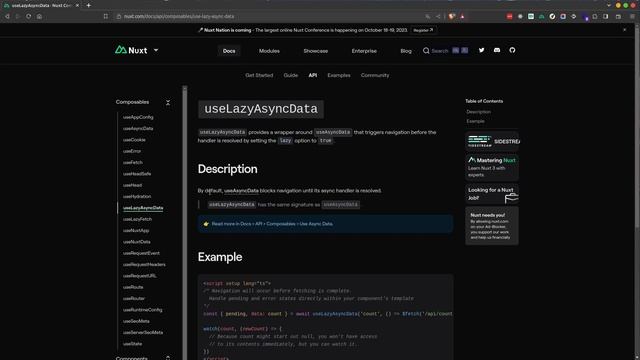640x360 pixels.
Task: Open useRequestEvent in the sidebar
Action: coord(141,253)
